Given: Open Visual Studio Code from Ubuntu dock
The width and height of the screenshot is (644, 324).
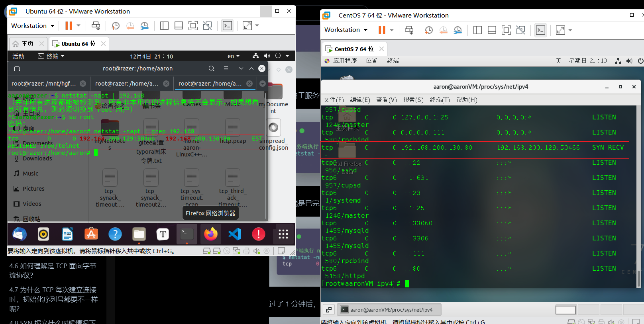Looking at the screenshot, I should (x=235, y=234).
